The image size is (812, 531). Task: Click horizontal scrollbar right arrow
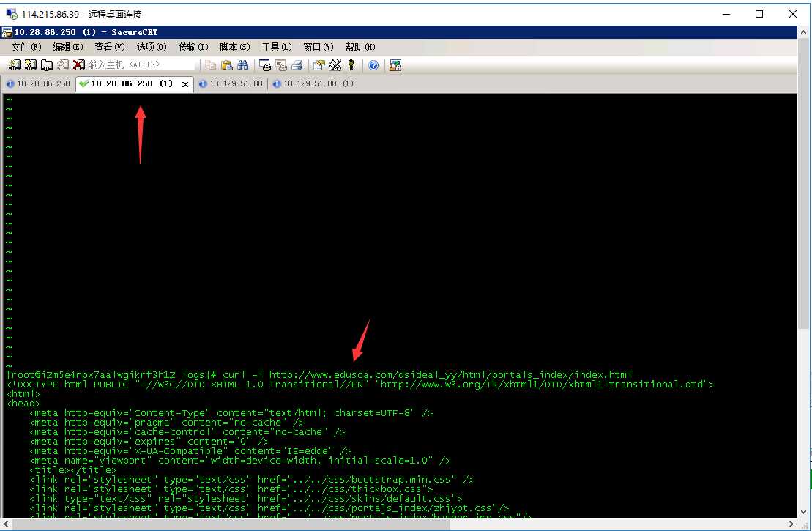(791, 524)
